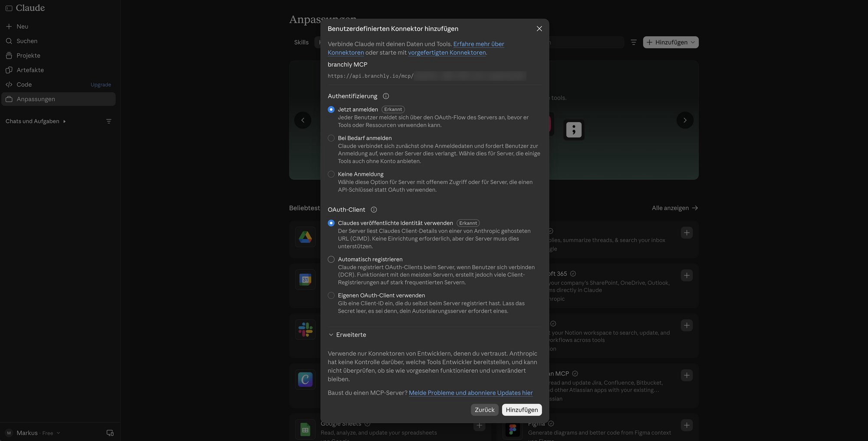The width and height of the screenshot is (868, 441).
Task: Add the search-your-inbox connector with plus
Action: (x=687, y=233)
